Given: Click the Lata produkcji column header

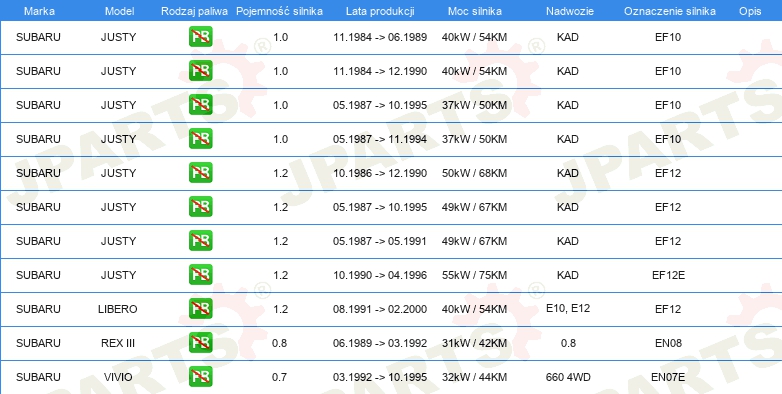Looking at the screenshot, I should click(380, 11).
